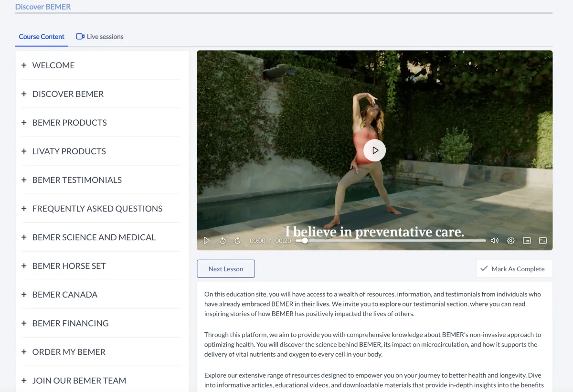Click the video progress bar track

[391, 241]
